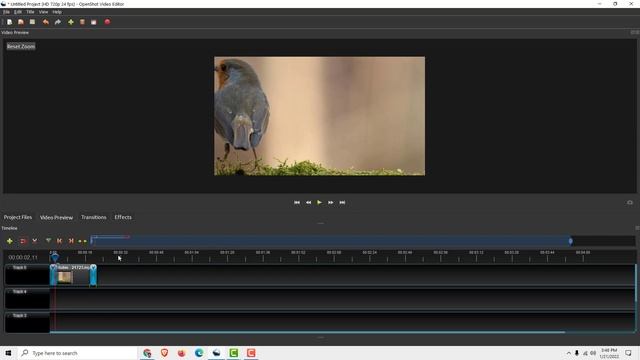Open the notification center icon

628,353
